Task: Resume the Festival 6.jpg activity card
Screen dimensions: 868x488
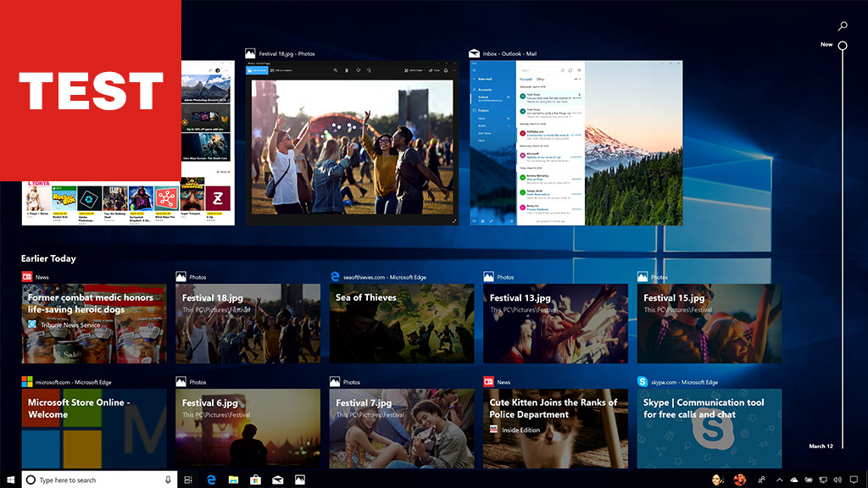Action: 248,428
